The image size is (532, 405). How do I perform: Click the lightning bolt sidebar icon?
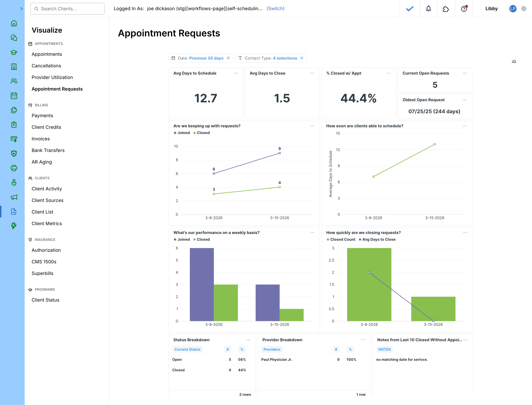coord(14,226)
